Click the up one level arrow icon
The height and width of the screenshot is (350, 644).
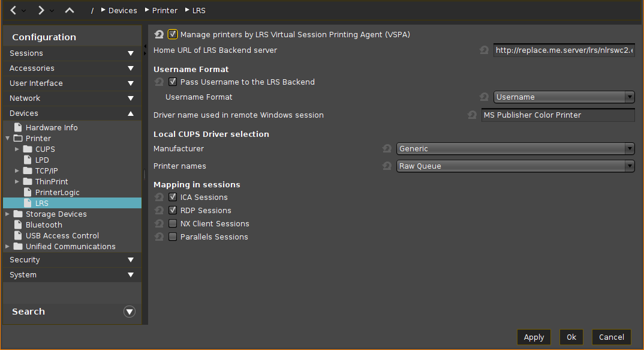pos(70,10)
